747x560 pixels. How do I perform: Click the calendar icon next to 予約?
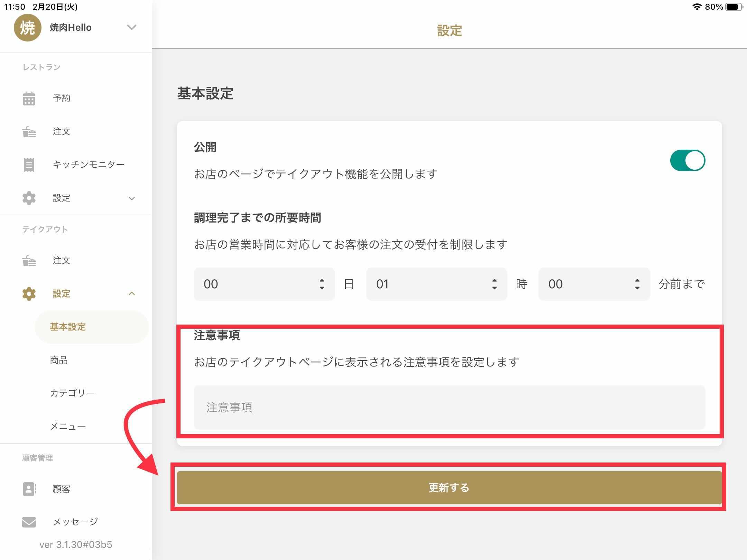(29, 99)
